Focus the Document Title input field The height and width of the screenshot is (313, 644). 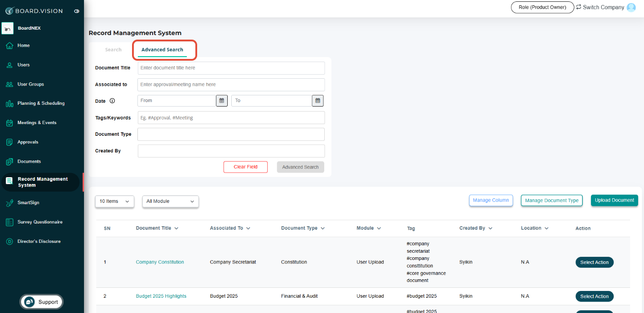coord(231,68)
